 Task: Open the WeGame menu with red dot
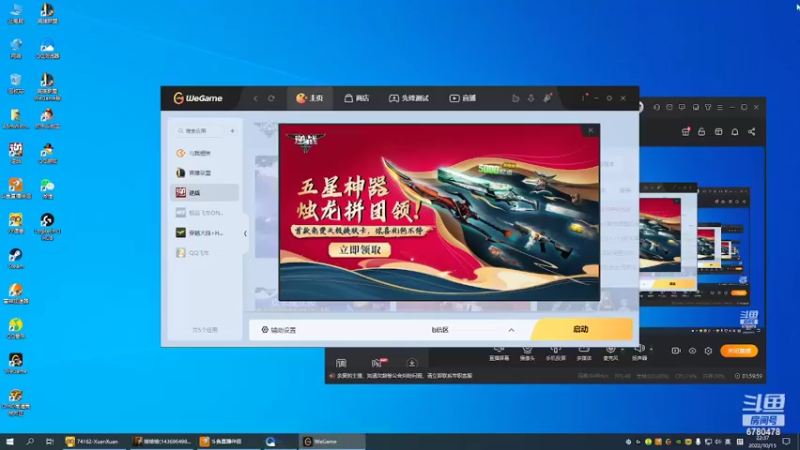[x=583, y=98]
